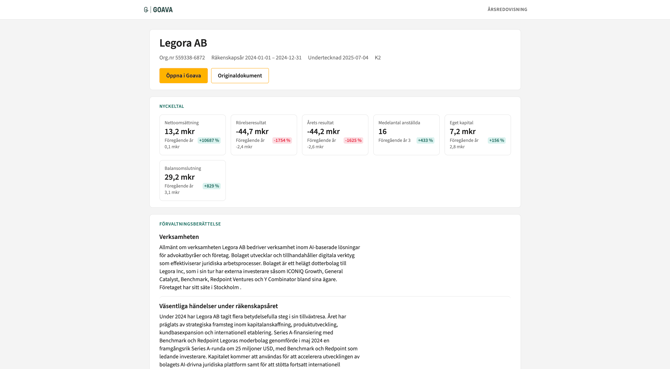Click the Årets resultat value -44,2 mkr
This screenshot has height=369, width=670.
coord(323,132)
